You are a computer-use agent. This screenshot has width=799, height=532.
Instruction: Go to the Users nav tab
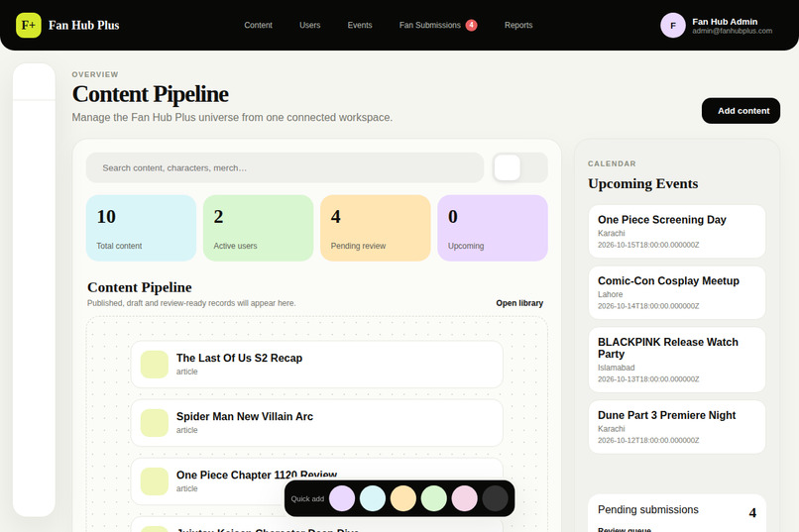[310, 25]
